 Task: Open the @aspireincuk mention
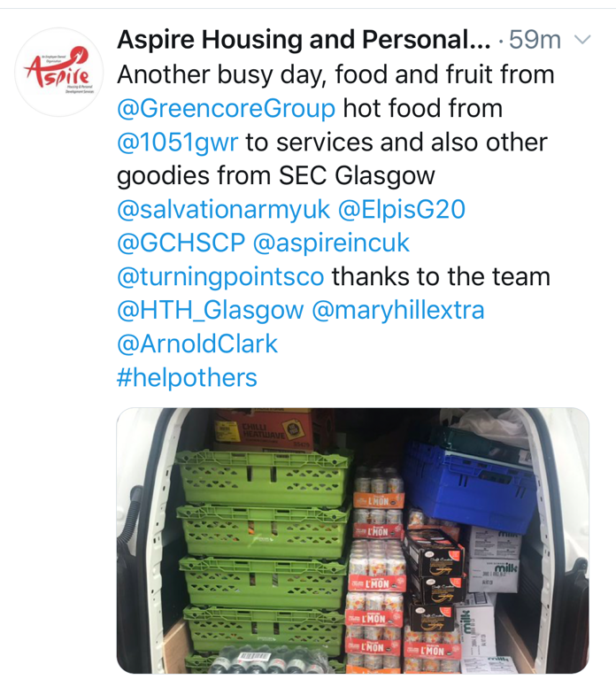point(331,243)
